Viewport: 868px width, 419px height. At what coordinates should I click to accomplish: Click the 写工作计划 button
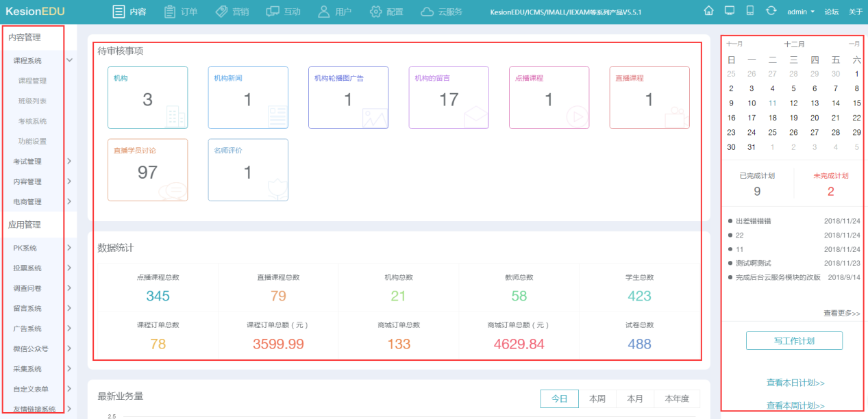tap(794, 340)
